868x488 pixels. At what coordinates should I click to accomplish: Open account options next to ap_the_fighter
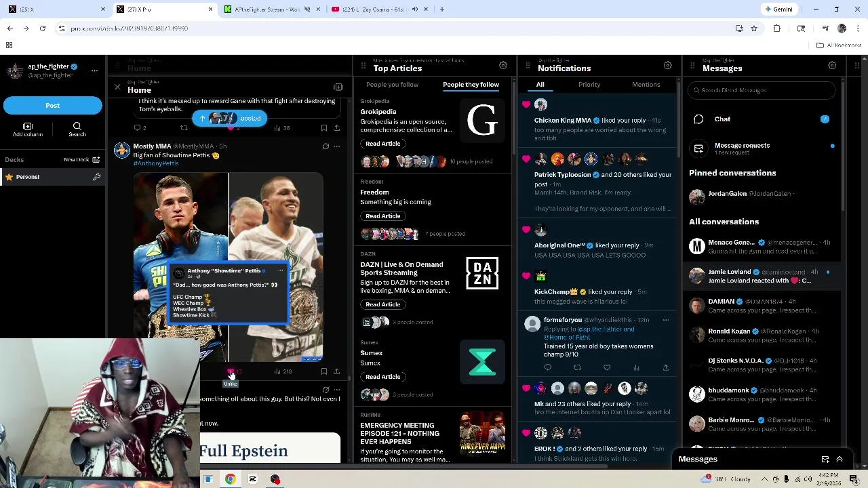94,70
